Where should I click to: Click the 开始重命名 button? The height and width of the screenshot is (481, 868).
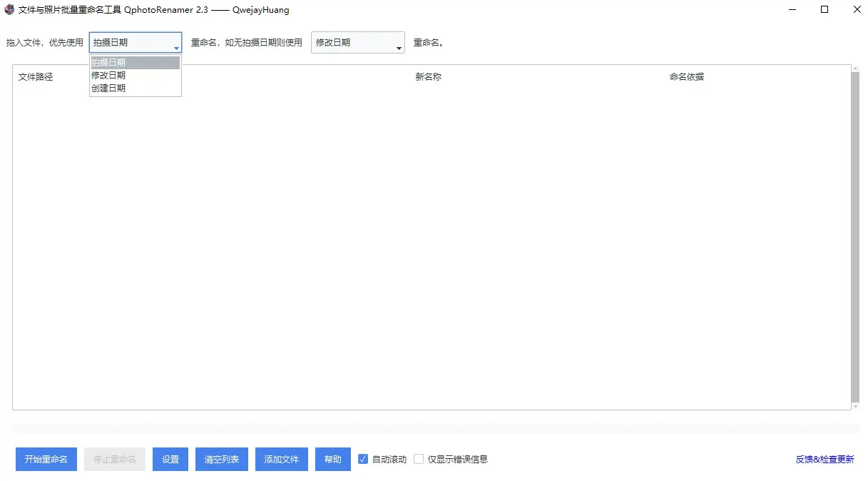(x=46, y=459)
